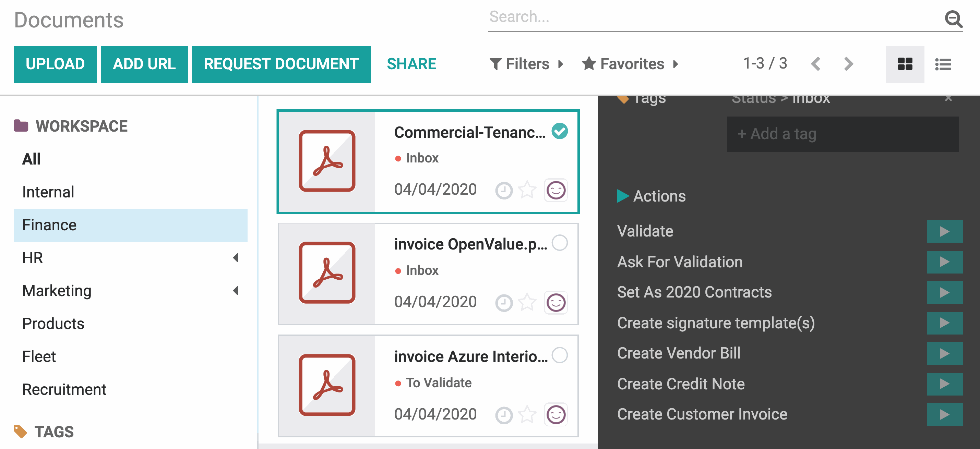The image size is (980, 449).
Task: Expand the HR workspace folder
Action: [x=236, y=258]
